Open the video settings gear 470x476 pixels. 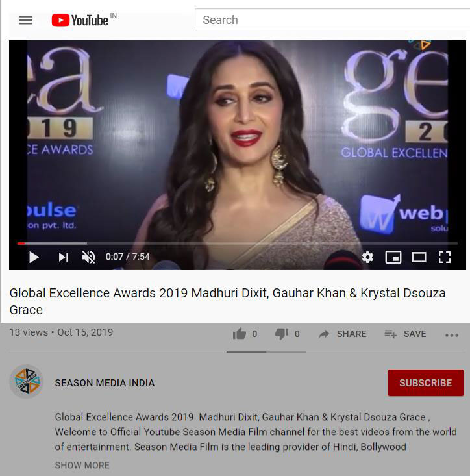(x=367, y=257)
